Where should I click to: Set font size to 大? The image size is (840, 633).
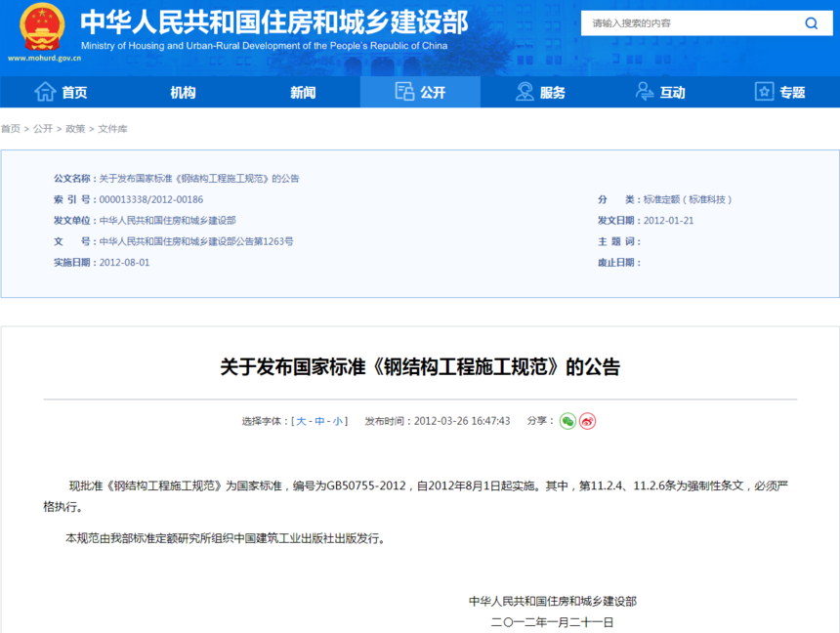[x=301, y=421]
